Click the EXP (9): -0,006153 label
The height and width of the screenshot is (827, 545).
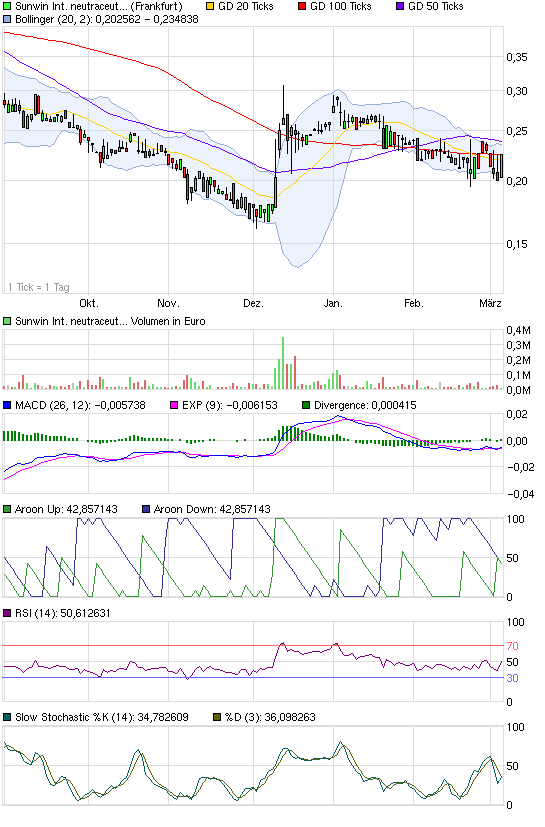click(x=230, y=405)
